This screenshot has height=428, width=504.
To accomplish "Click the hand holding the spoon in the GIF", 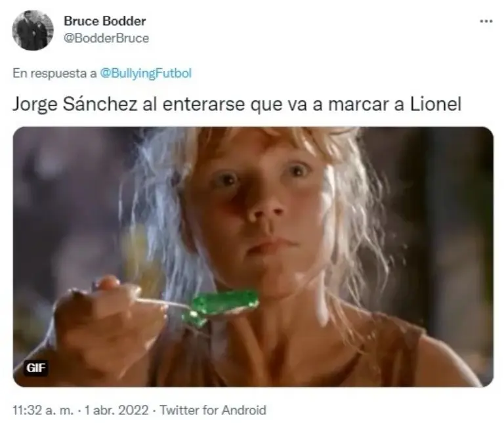I will (x=106, y=318).
